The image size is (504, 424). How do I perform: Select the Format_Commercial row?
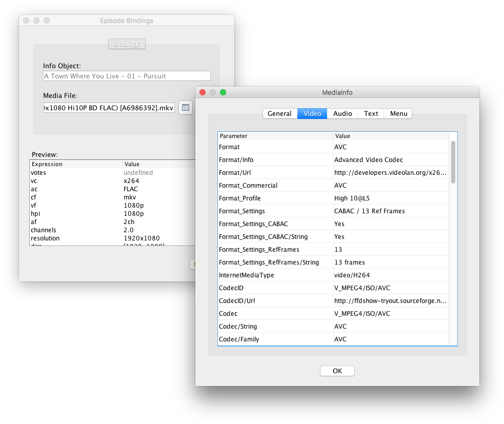pos(333,186)
